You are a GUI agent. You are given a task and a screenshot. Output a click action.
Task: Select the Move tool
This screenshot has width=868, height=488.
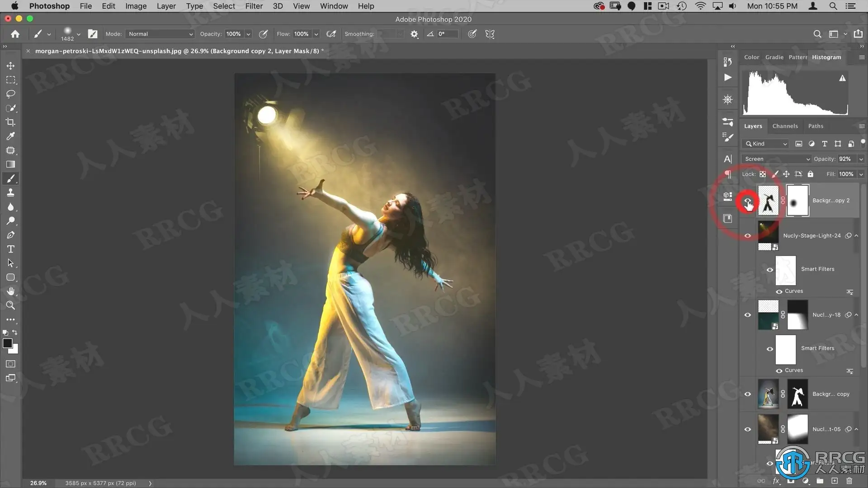click(x=10, y=66)
